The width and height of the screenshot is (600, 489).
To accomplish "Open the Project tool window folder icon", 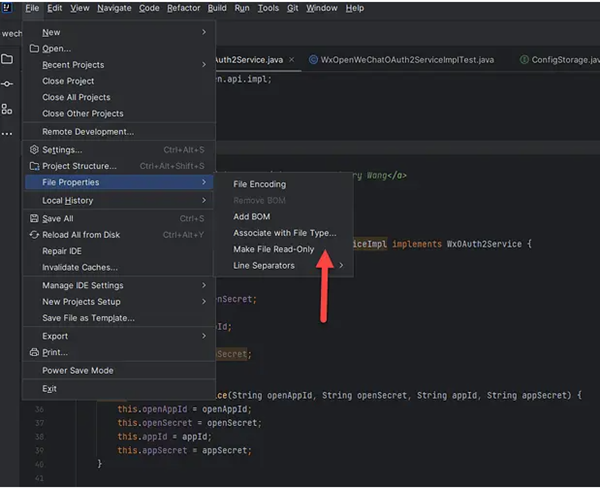I will pyautogui.click(x=8, y=59).
